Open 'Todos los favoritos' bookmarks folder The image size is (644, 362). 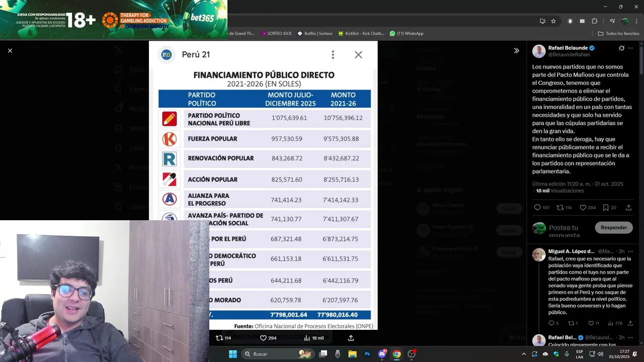point(618,34)
